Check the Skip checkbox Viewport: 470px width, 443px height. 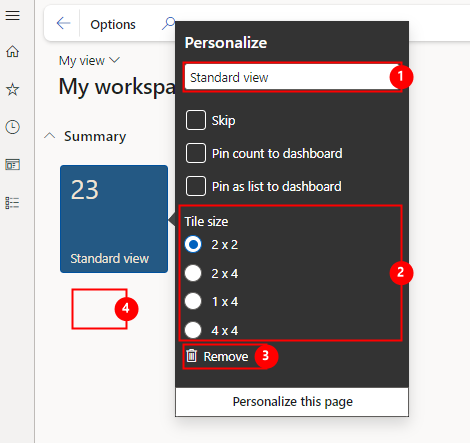tap(196, 120)
